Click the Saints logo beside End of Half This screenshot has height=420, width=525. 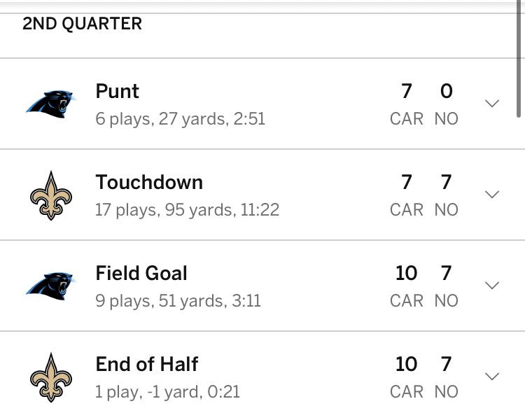[x=51, y=377]
